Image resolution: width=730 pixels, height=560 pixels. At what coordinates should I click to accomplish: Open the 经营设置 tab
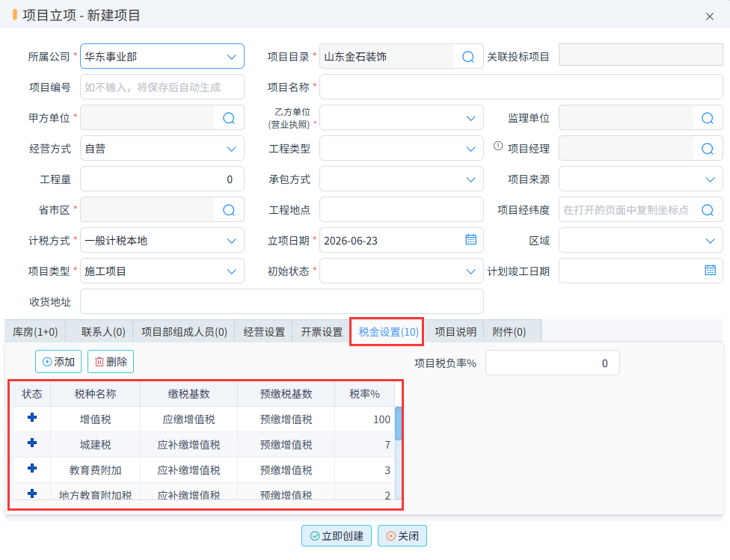tap(264, 331)
